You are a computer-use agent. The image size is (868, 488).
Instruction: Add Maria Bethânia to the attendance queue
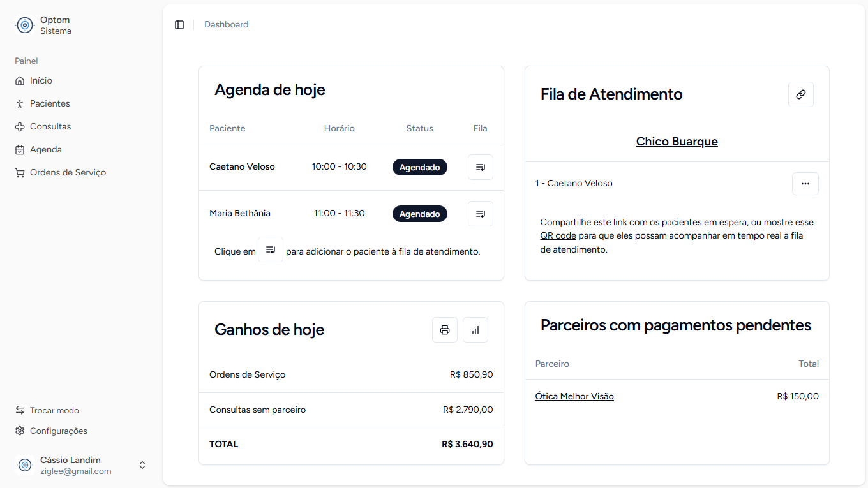(480, 213)
